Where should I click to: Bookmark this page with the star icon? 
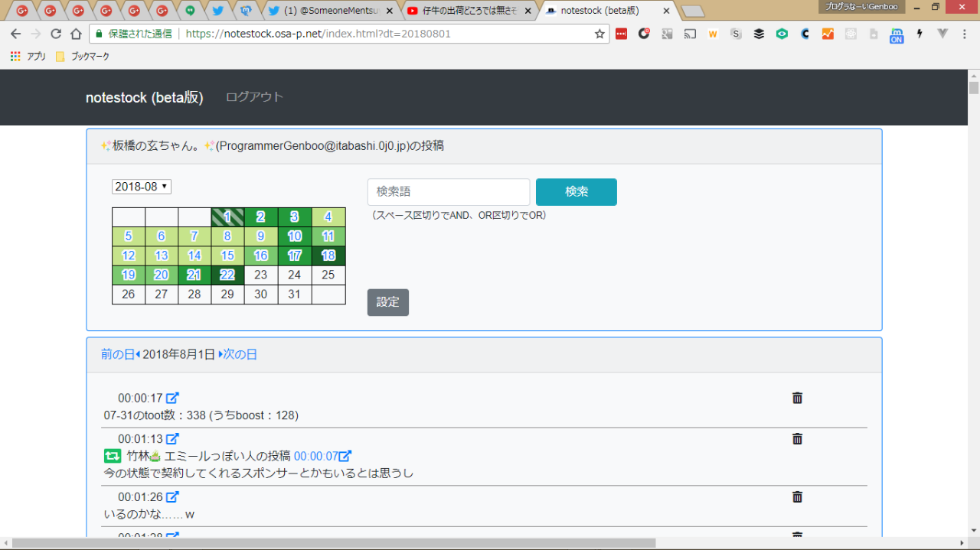click(599, 34)
